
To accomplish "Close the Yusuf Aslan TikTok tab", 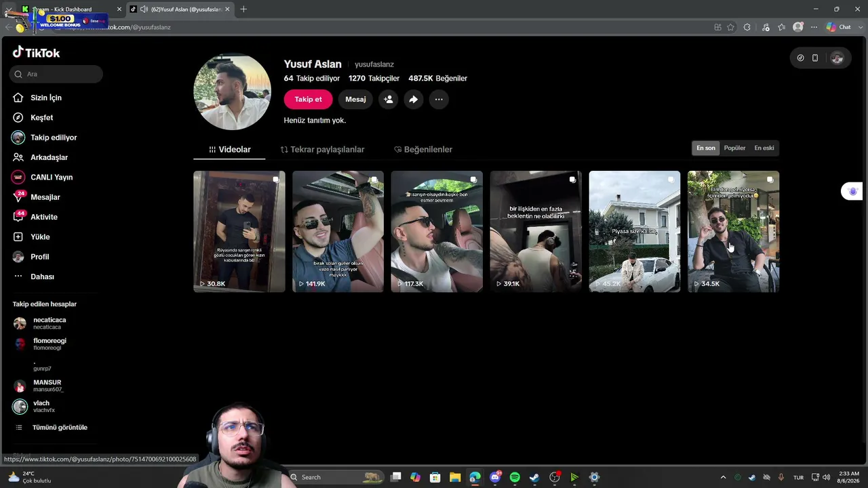I will click(227, 9).
